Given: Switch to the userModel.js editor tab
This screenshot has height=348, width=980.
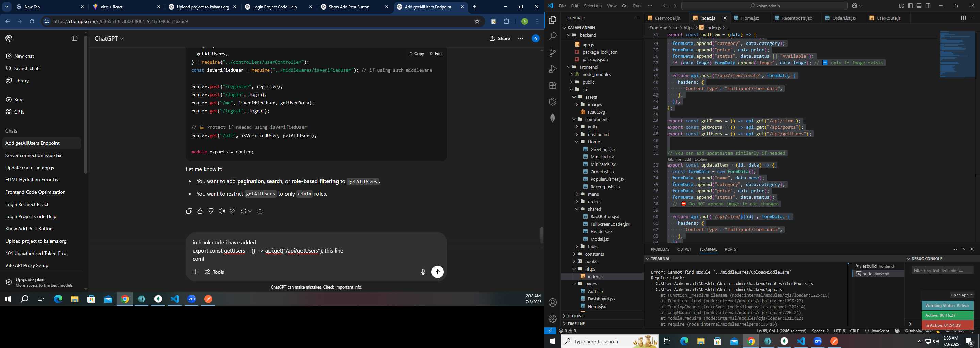Looking at the screenshot, I should 667,18.
